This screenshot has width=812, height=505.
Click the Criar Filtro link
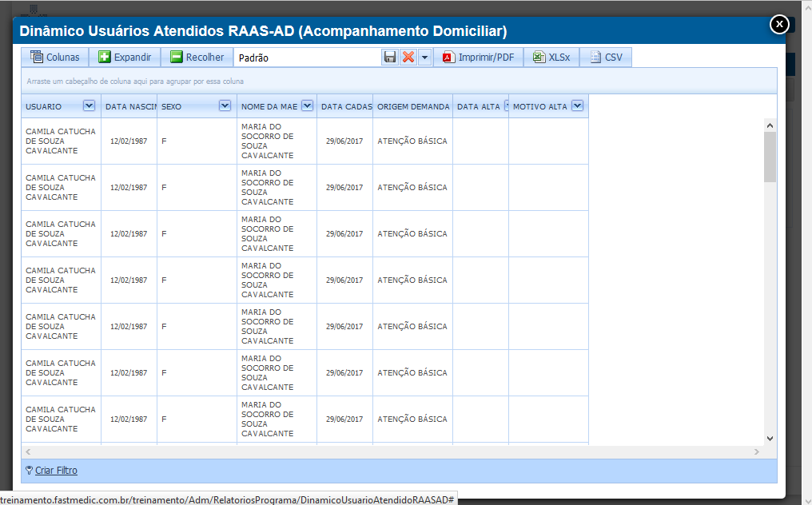(56, 471)
